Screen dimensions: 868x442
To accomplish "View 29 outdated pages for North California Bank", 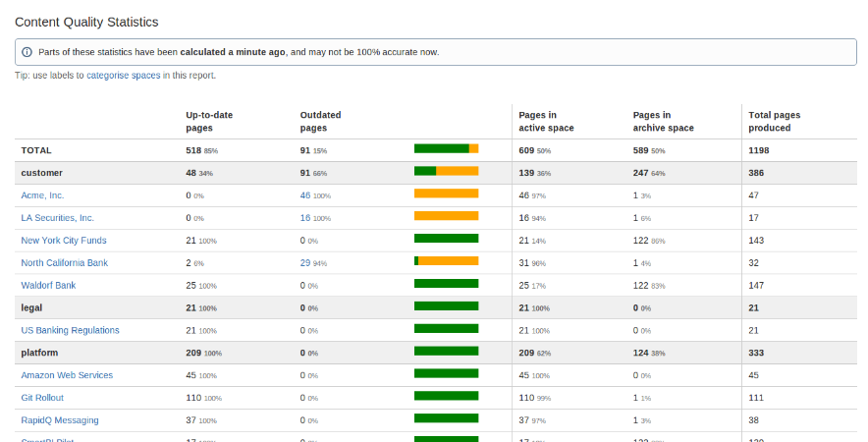I will tap(305, 263).
